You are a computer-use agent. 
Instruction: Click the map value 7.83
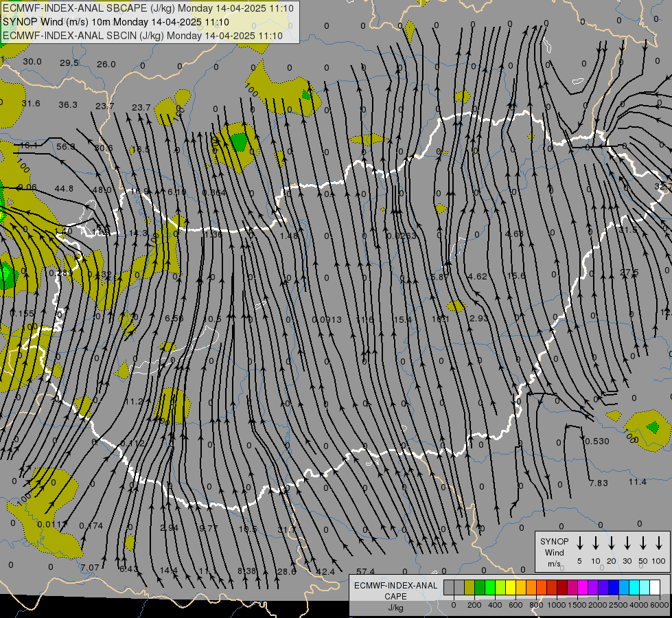pyautogui.click(x=599, y=483)
